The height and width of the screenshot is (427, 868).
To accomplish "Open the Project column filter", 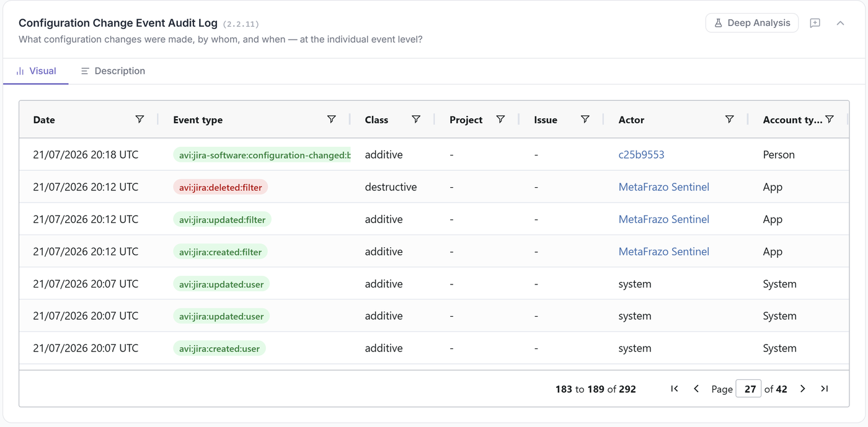I will pos(500,119).
